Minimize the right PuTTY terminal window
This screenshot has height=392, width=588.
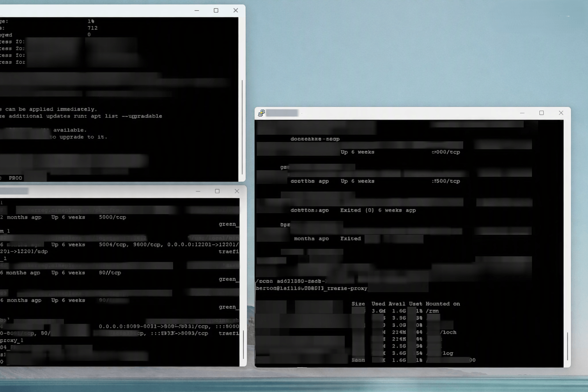click(x=522, y=113)
